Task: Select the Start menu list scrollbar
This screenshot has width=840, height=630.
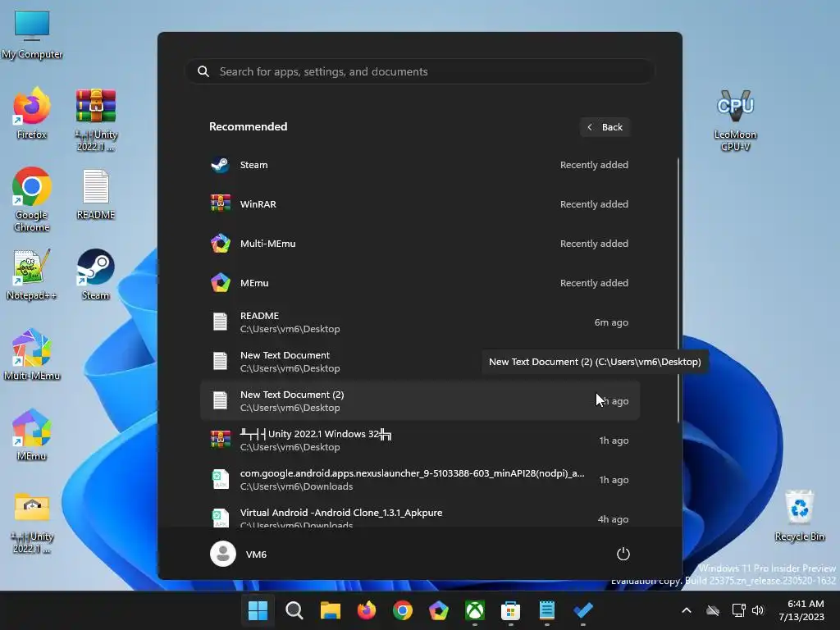Action: [x=678, y=290]
